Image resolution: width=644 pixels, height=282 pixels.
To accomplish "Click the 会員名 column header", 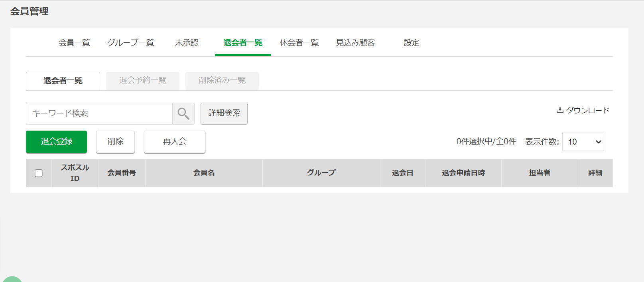I will pyautogui.click(x=204, y=173).
